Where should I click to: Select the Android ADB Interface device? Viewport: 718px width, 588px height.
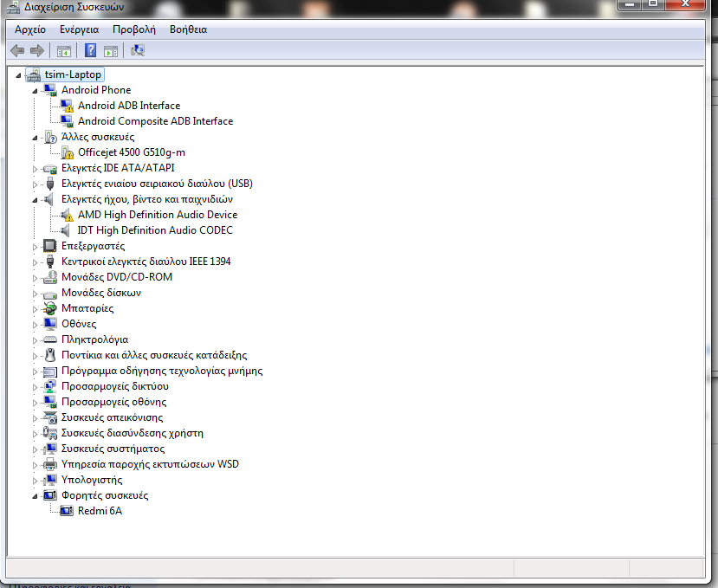click(x=128, y=106)
